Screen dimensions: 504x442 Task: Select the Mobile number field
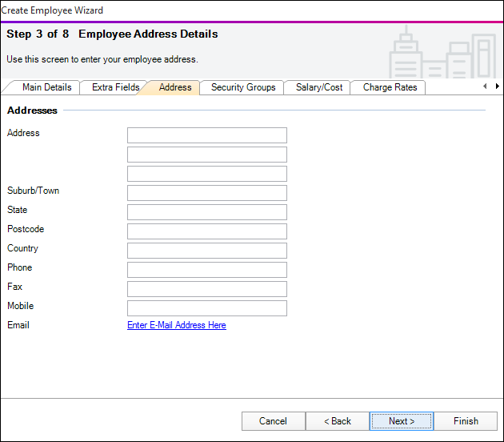[206, 308]
